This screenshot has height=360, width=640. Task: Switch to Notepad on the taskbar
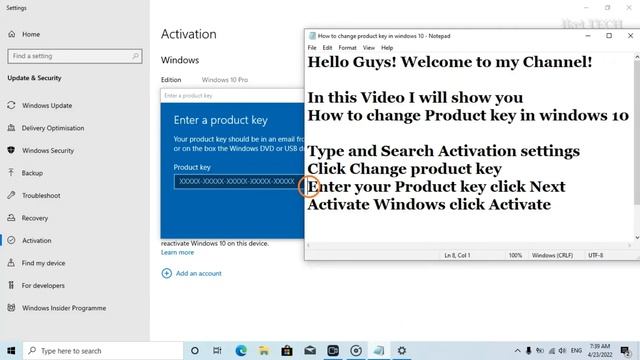tap(379, 351)
